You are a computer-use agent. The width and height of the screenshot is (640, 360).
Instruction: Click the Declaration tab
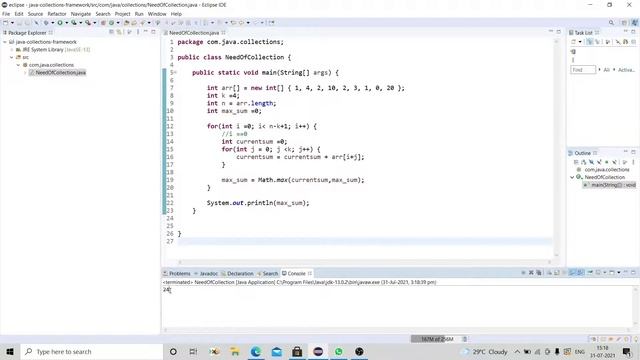[x=237, y=273]
